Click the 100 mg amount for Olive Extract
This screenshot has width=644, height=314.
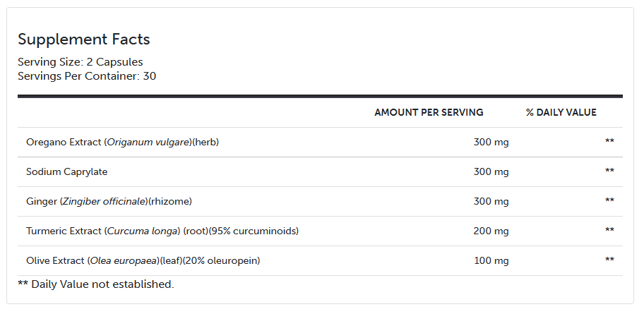coord(491,260)
